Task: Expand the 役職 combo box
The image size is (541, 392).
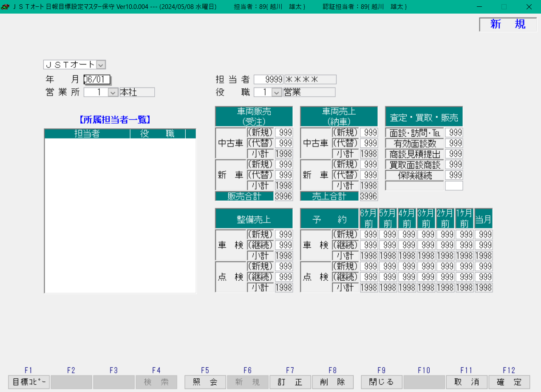Action: pos(277,92)
